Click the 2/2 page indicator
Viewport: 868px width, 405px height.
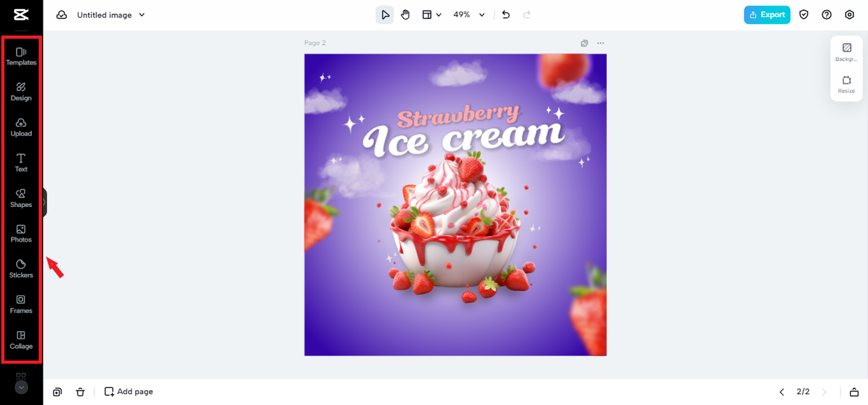pyautogui.click(x=803, y=392)
